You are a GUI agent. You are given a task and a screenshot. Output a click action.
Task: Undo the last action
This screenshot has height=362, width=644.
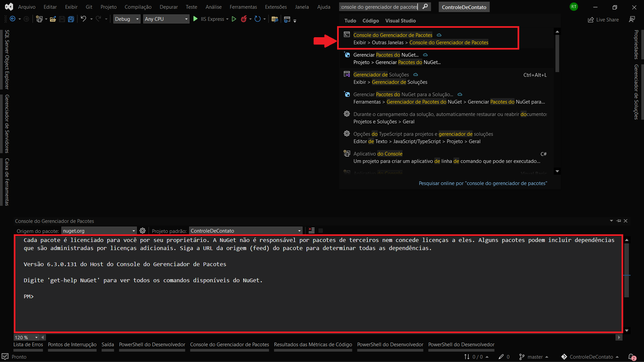point(84,19)
